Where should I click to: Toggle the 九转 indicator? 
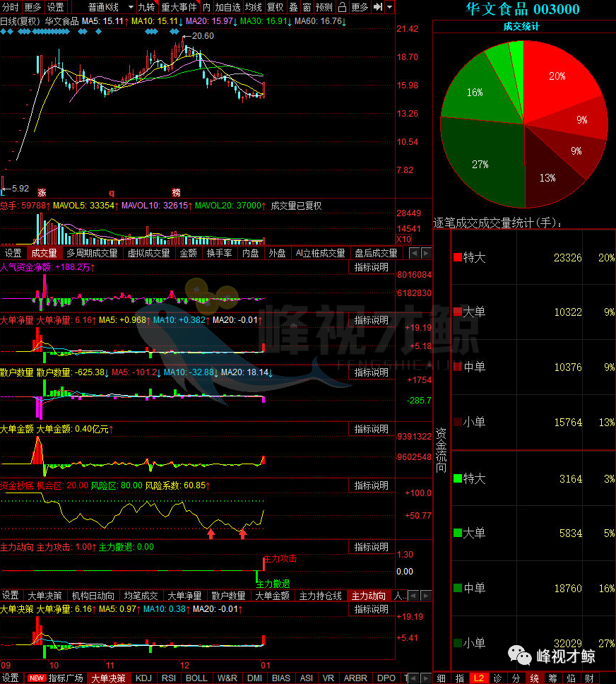(147, 7)
